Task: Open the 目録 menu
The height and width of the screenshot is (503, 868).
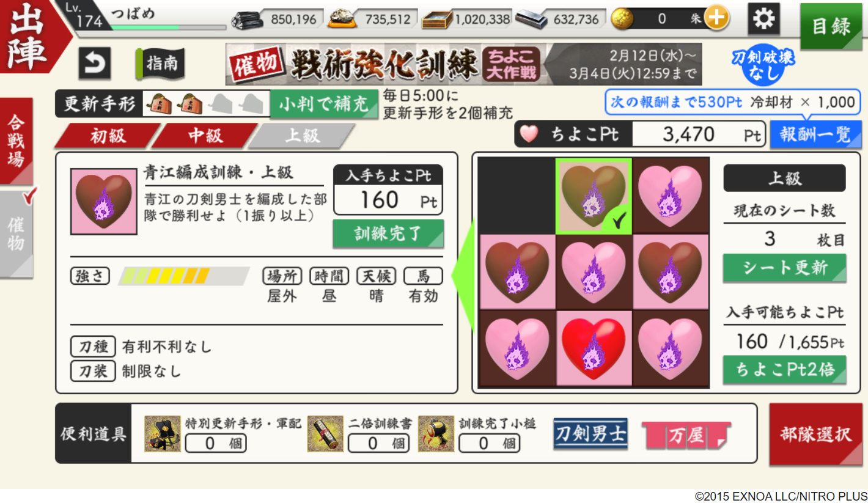Action: click(x=831, y=26)
